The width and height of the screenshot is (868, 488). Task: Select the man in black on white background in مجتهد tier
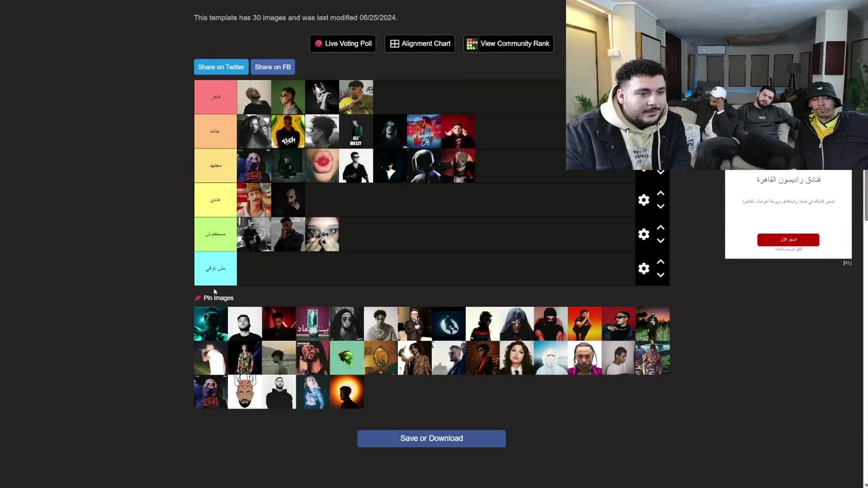pos(356,165)
